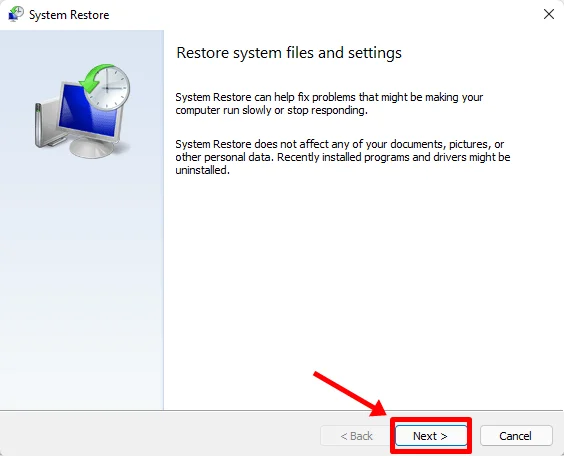
Task: Click the "System Restore" window title text
Action: coord(69,15)
